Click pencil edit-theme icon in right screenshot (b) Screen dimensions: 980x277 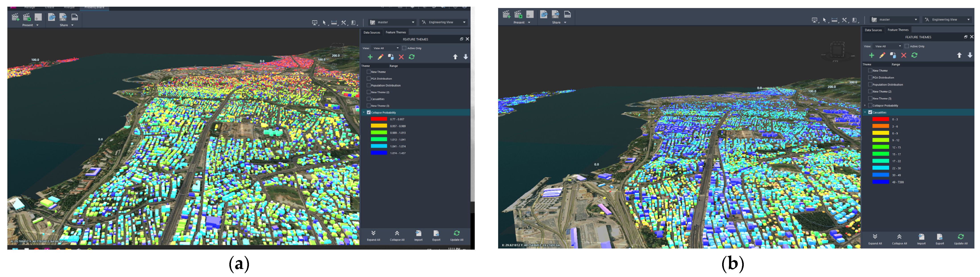pos(882,55)
